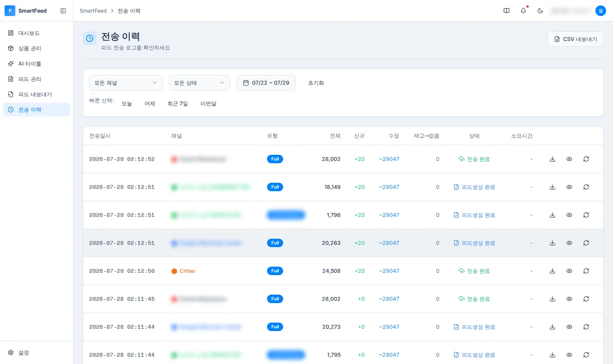This screenshot has width=613, height=364.
Task: Resend the 02:12:52 row with refresh icon
Action: click(x=586, y=159)
